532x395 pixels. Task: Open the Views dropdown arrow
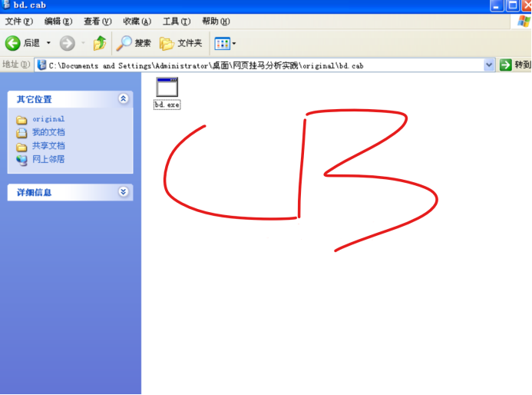(234, 44)
